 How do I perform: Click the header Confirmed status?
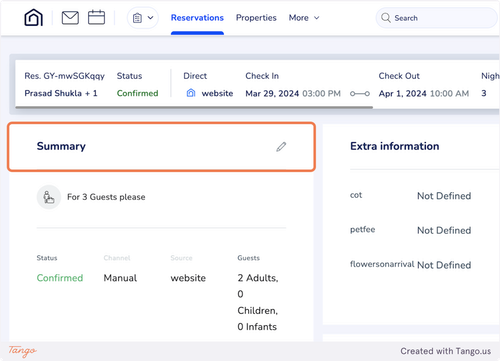(137, 93)
